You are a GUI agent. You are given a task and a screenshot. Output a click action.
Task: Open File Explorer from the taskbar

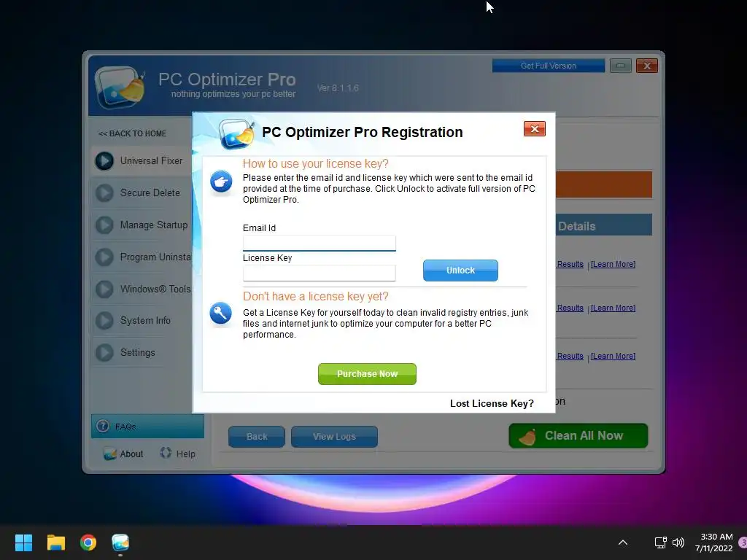[x=55, y=542]
